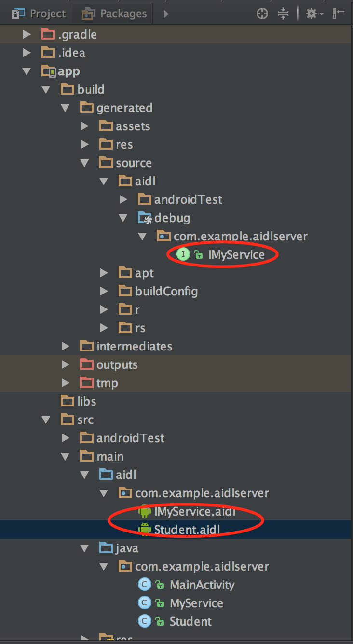Open the settings gear menu
Screen dimensions: 353x644
click(312, 14)
